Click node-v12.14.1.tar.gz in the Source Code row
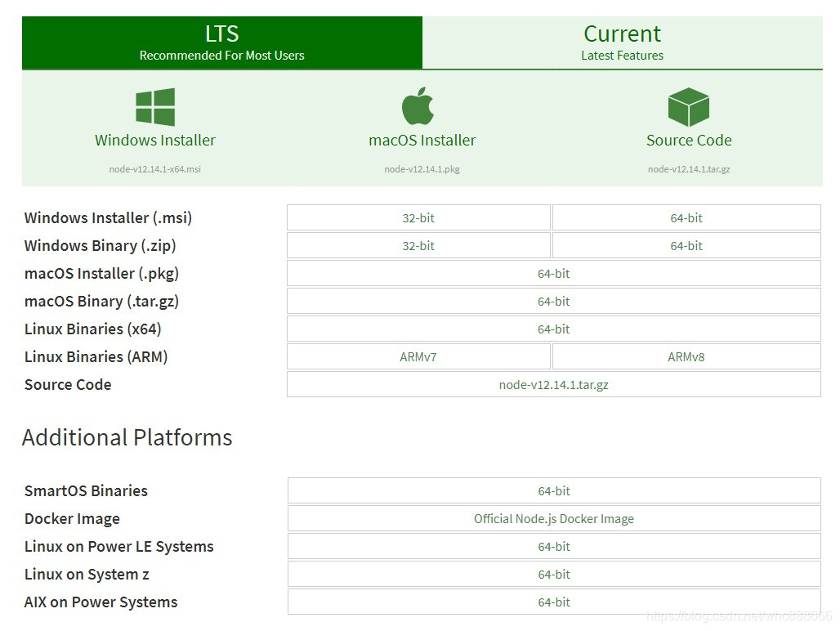This screenshot has height=631, width=840. click(554, 385)
